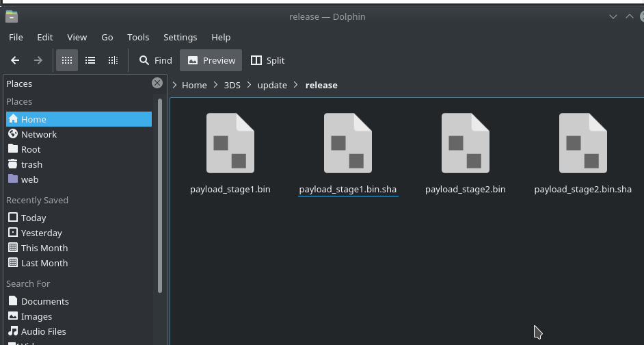The width and height of the screenshot is (644, 345).
Task: Switch to Details view mode
Action: click(x=113, y=60)
